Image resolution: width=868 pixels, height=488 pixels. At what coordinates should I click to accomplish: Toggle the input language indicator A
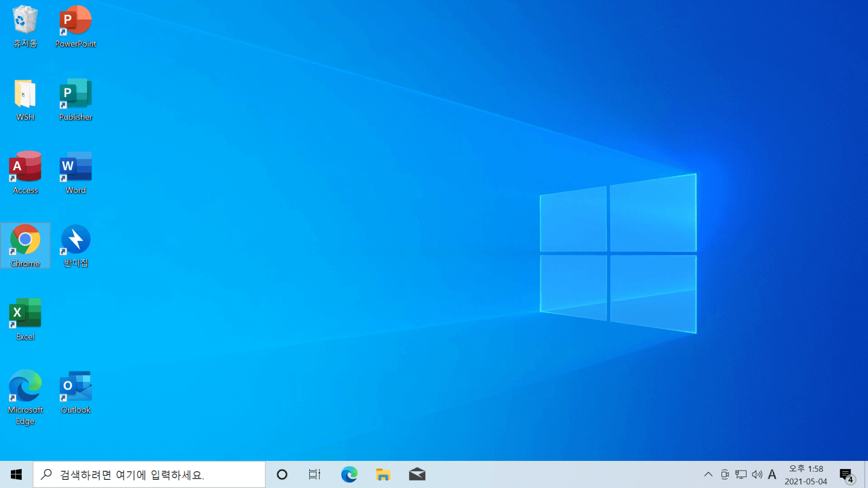click(x=772, y=474)
